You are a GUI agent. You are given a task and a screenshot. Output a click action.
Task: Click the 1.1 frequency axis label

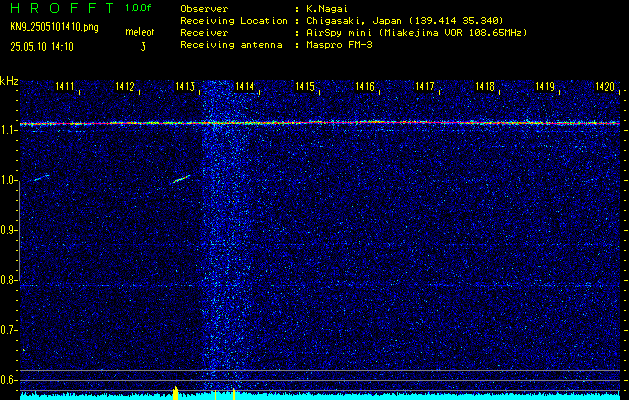[x=8, y=130]
